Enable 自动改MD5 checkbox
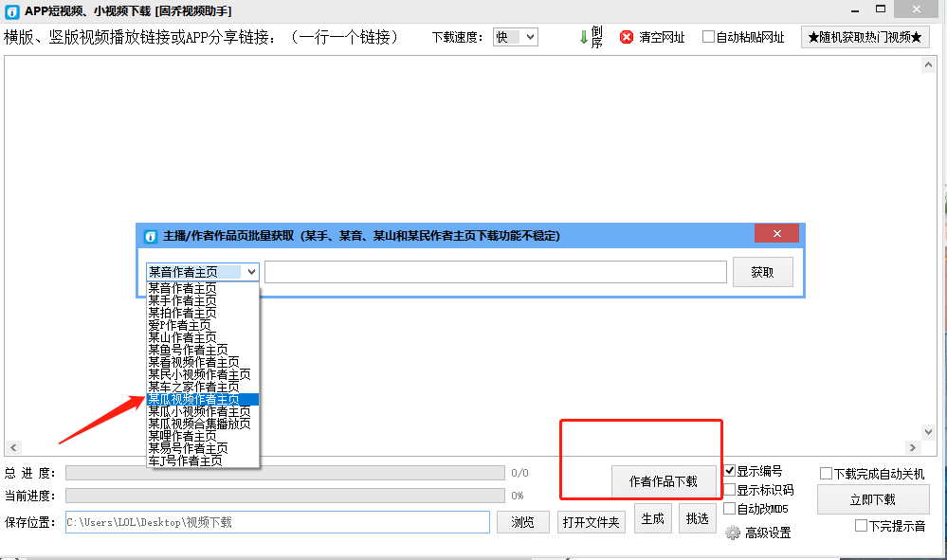Screen dimensions: 947x560 [730, 508]
